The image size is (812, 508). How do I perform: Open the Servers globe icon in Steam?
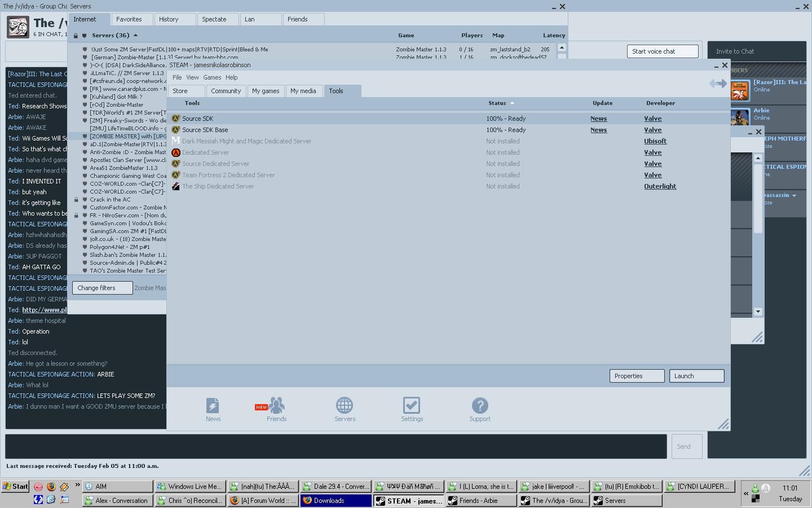coord(345,405)
